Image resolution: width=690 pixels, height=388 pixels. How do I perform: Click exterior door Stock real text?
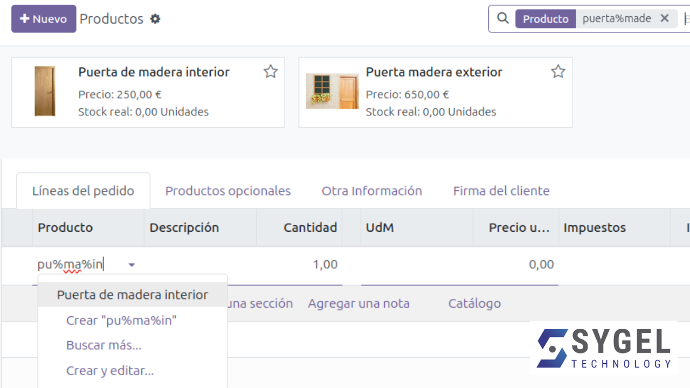coord(431,112)
